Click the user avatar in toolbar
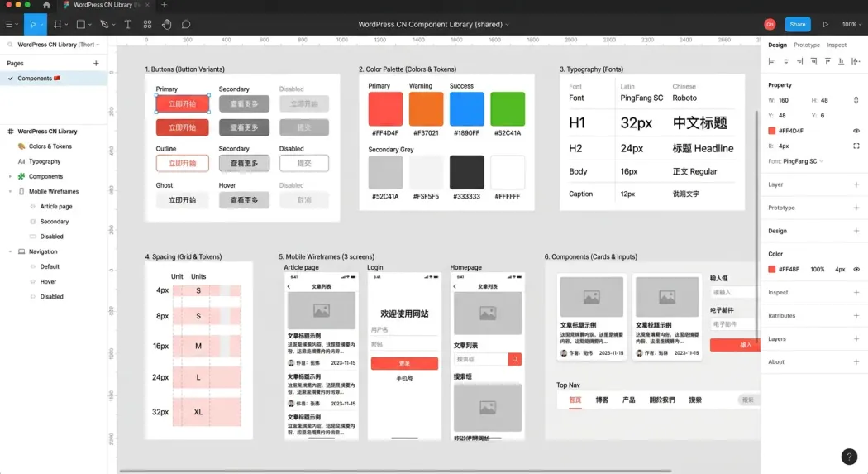 pos(770,24)
